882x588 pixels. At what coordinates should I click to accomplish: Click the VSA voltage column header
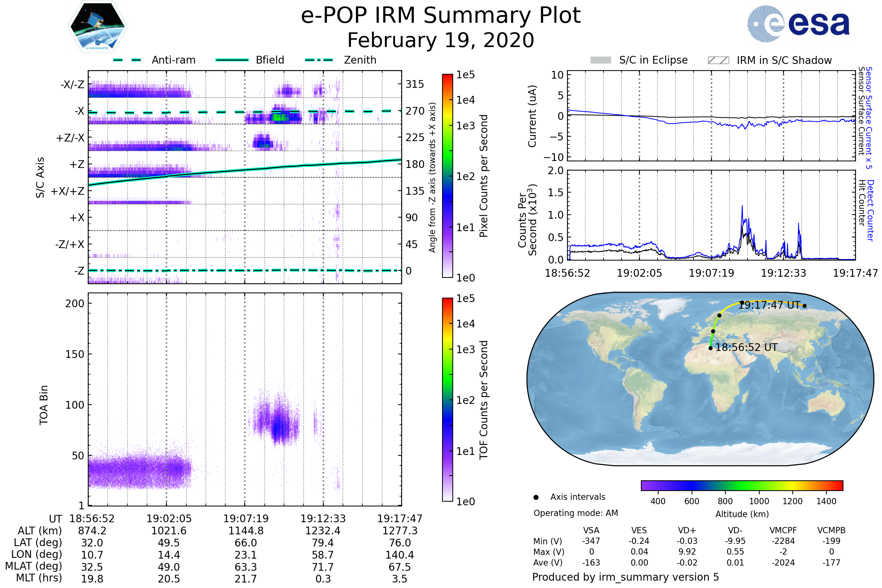coord(591,531)
